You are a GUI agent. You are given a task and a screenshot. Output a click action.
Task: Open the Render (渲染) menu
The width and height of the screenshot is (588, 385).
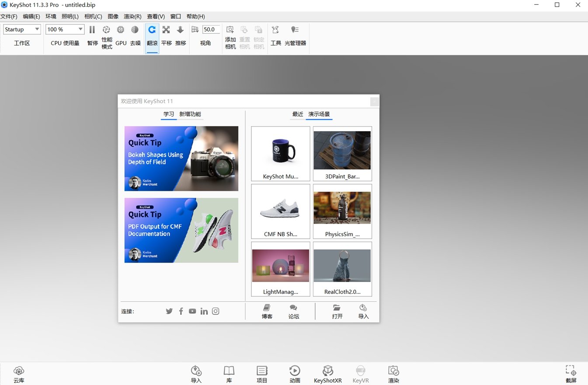coord(132,17)
